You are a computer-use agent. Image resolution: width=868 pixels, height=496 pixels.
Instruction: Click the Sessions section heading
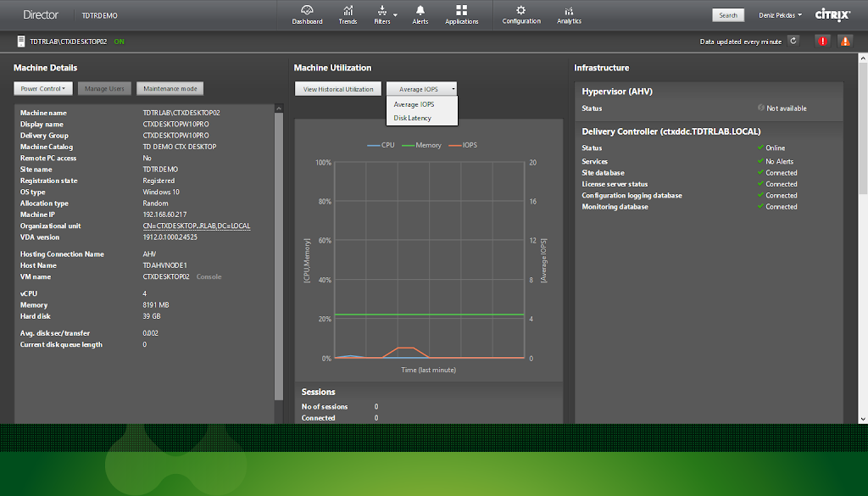tap(319, 392)
